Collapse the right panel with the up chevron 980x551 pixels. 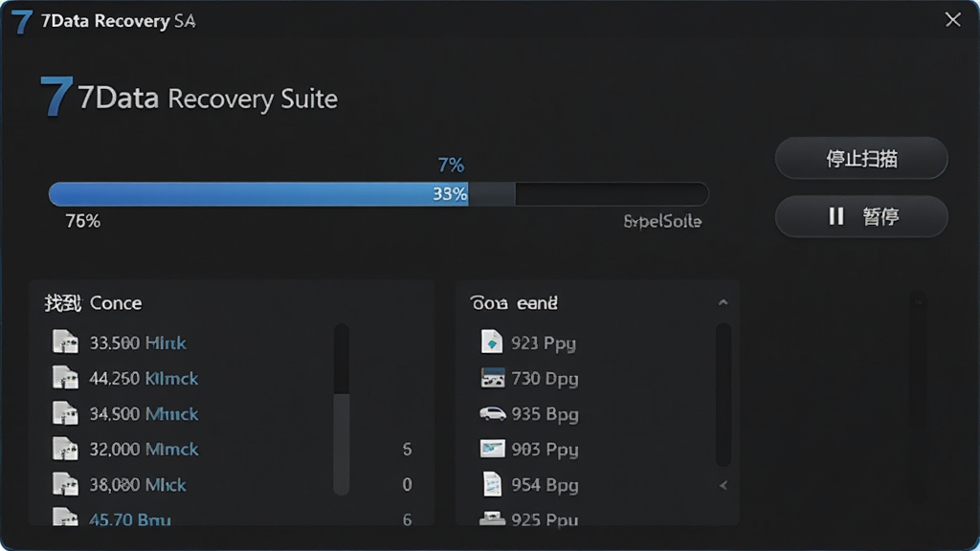click(724, 302)
